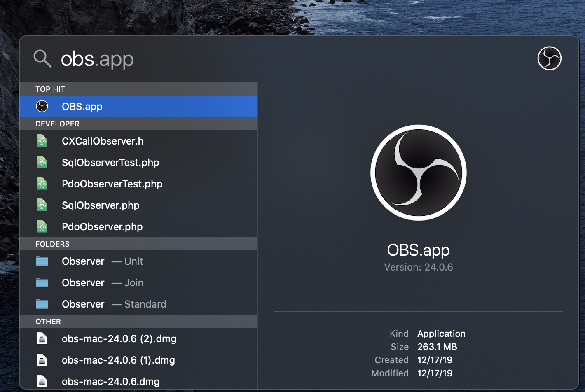
Task: Select obs-mac-24.0.6 (2).dmg in Other results
Action: point(138,338)
